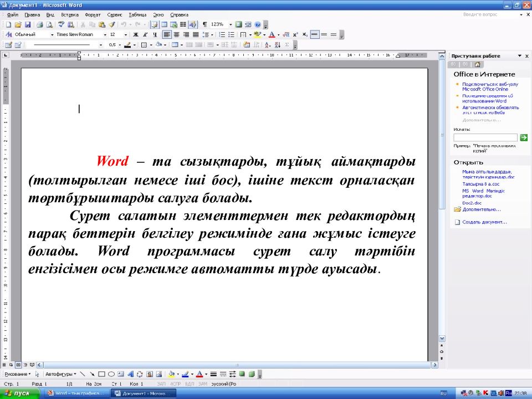The width and height of the screenshot is (532, 399).
Task: Toggle Bold (Ж) formatting
Action: (136, 34)
